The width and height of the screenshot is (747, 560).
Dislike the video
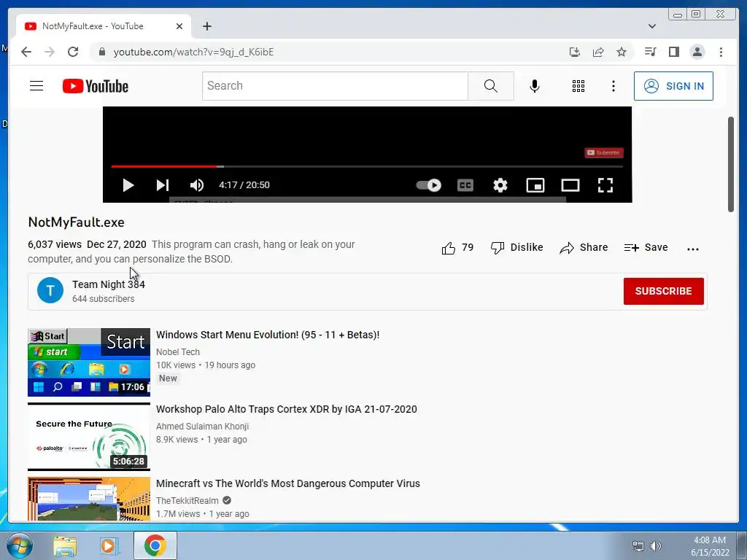click(x=517, y=248)
